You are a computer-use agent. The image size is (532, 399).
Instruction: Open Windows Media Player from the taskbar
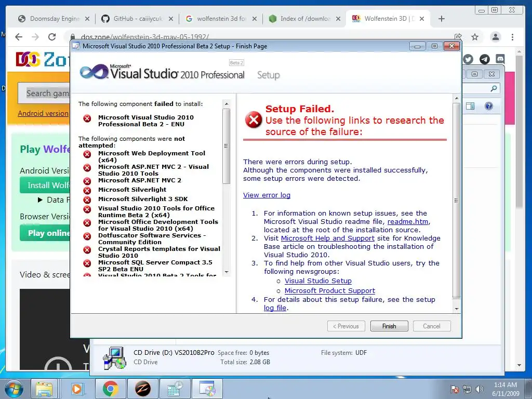pyautogui.click(x=77, y=389)
